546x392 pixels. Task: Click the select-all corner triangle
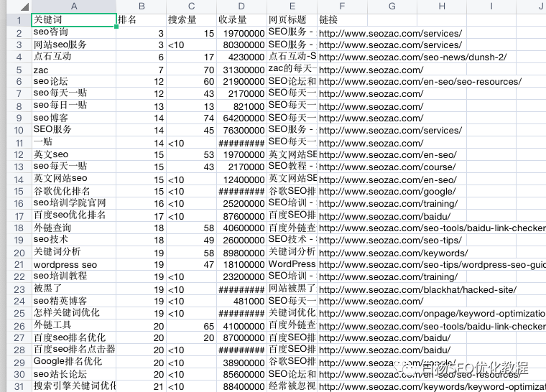pos(24,6)
